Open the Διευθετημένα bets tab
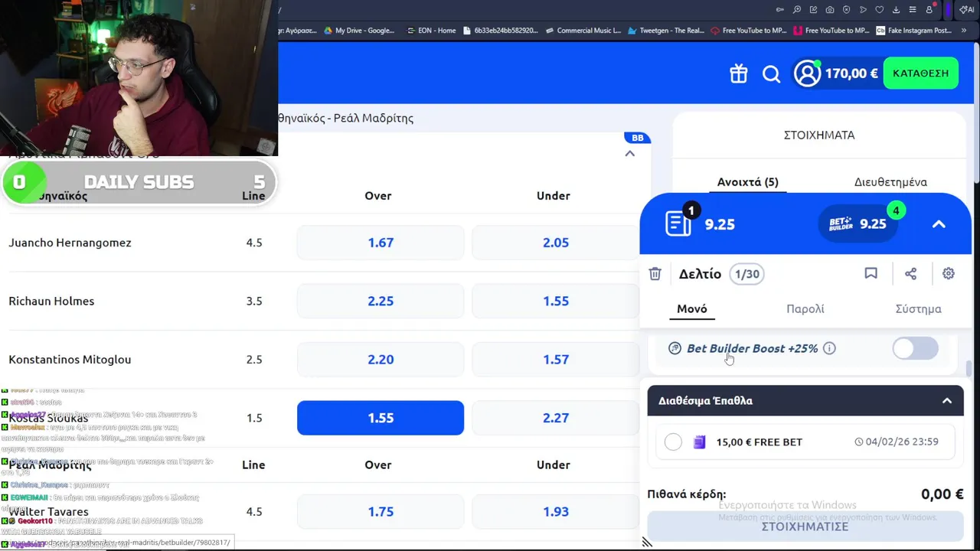This screenshot has height=551, width=980. point(890,182)
